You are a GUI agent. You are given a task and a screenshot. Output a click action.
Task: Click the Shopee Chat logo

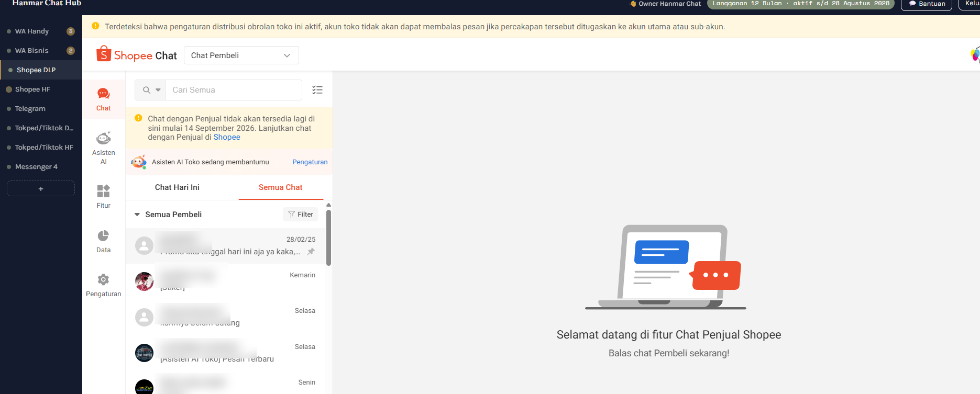coord(137,55)
